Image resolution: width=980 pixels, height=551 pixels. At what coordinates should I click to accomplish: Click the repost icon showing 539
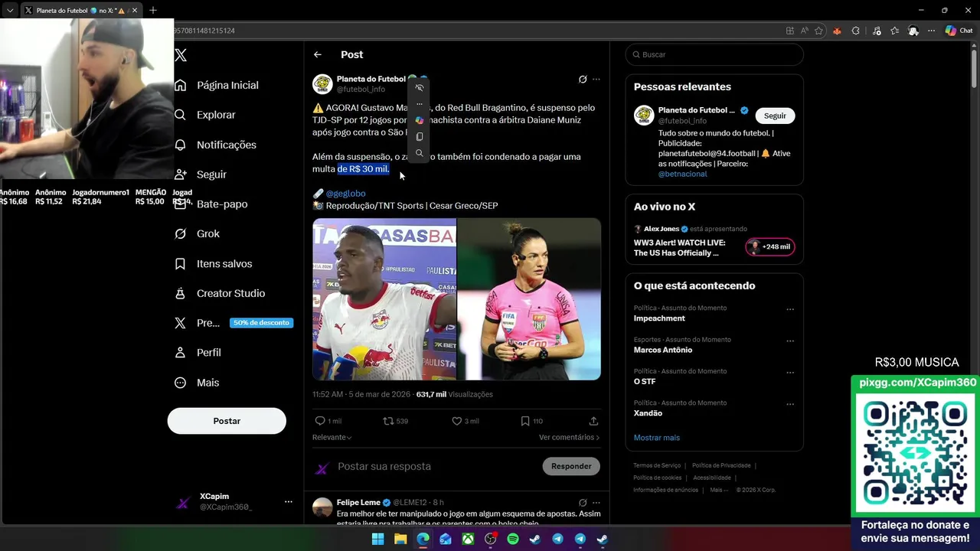[x=395, y=421]
